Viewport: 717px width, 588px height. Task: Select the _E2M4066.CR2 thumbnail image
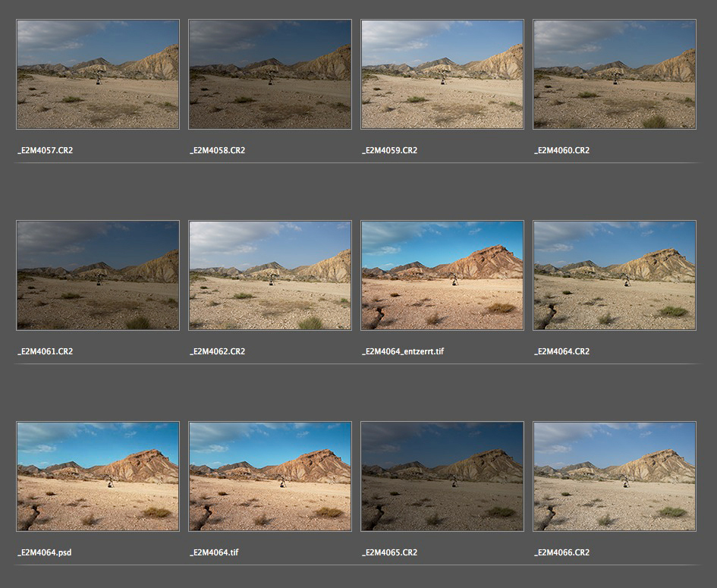click(x=615, y=476)
